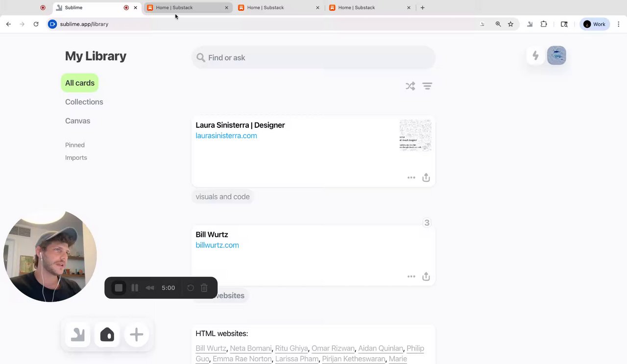Open Collections in sidebar
The width and height of the screenshot is (627, 364).
pyautogui.click(x=84, y=102)
